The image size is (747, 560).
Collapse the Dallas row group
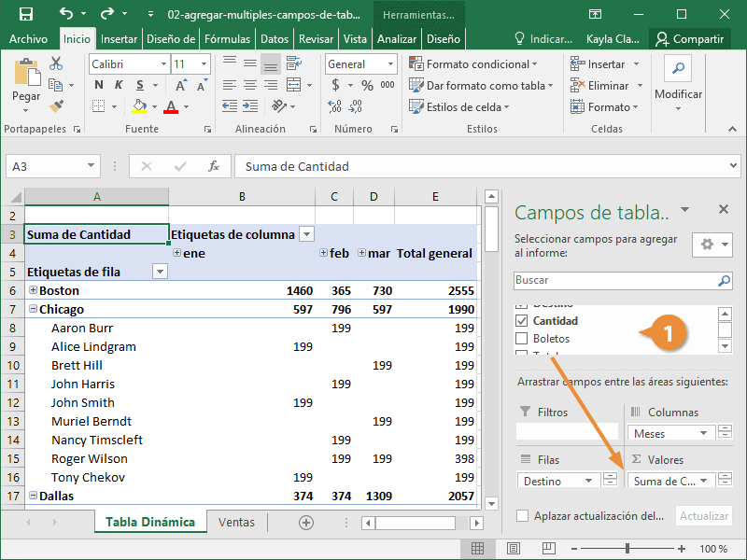click(x=33, y=496)
